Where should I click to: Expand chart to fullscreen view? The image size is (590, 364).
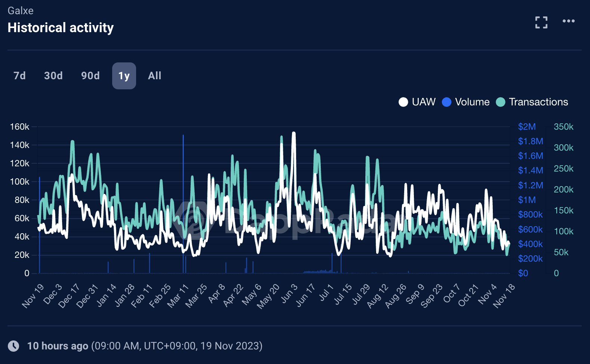tap(541, 22)
